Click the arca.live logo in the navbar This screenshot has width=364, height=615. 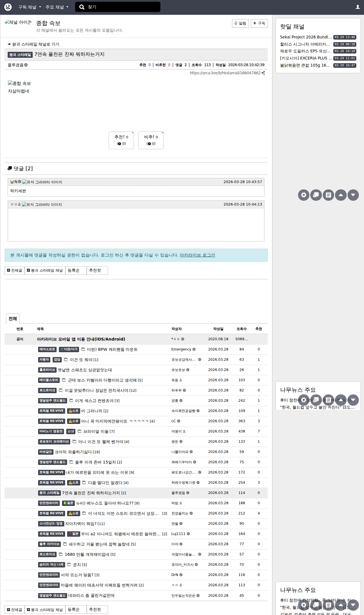click(x=8, y=7)
